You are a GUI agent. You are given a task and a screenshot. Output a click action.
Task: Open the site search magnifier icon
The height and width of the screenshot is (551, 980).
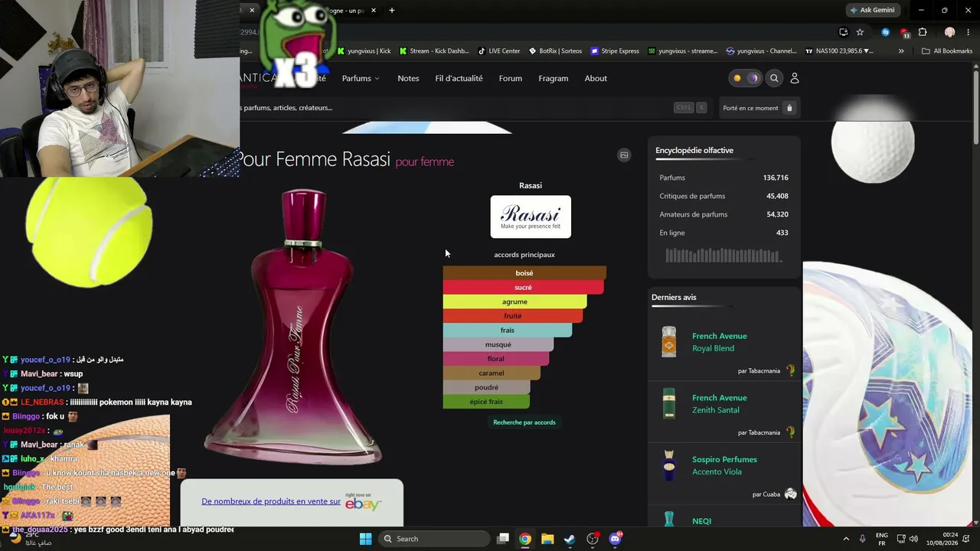774,78
